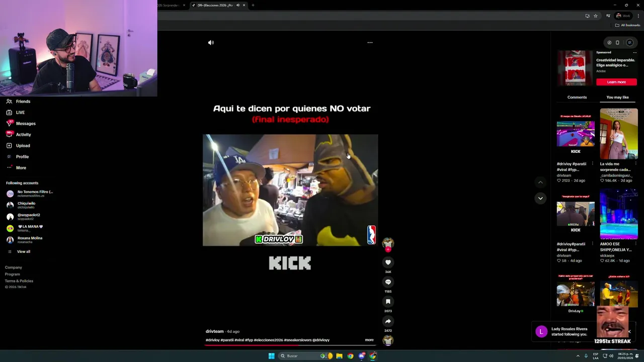Viewport: 644px width, 362px height.
Task: Open the three-dot video options menu
Action: (x=370, y=43)
